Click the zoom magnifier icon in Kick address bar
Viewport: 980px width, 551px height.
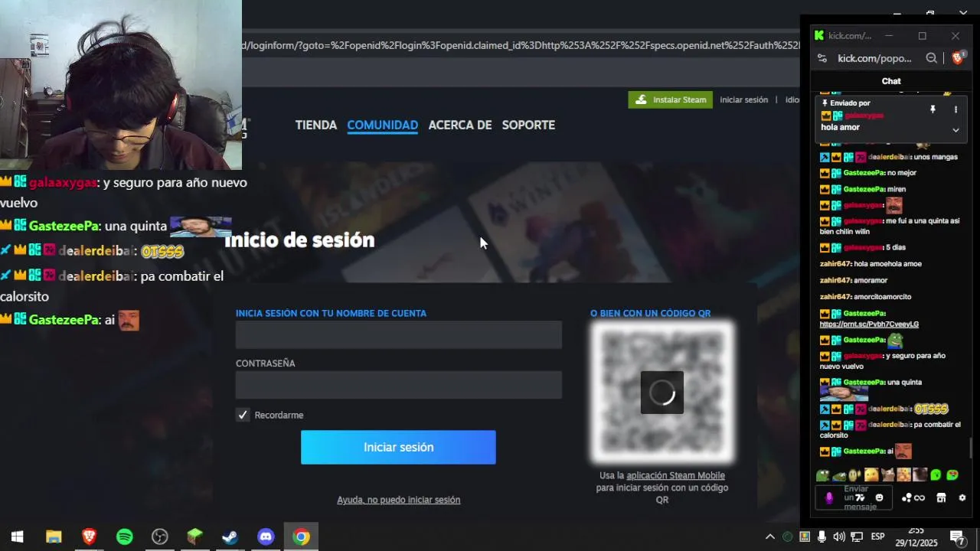pos(931,58)
